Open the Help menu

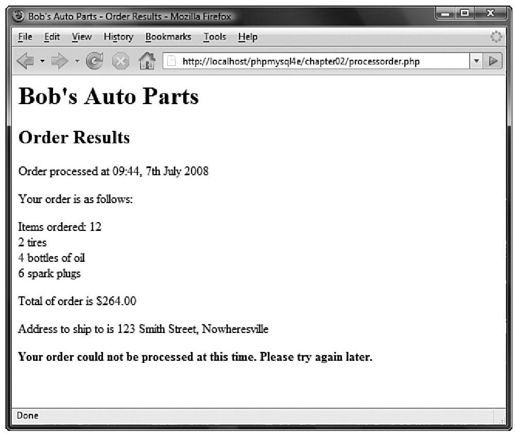(x=247, y=37)
